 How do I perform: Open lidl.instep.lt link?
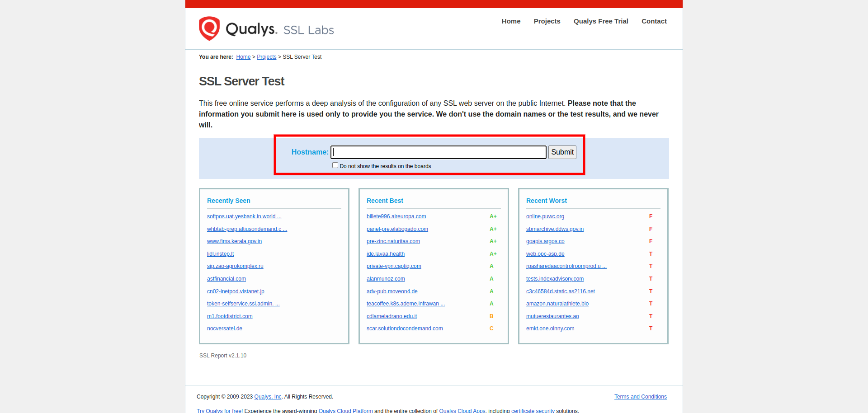click(220, 254)
